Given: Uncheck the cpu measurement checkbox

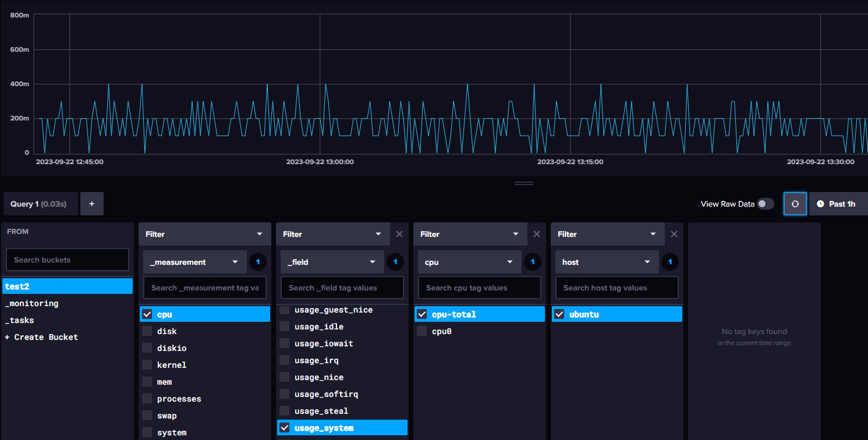Looking at the screenshot, I should [x=147, y=314].
